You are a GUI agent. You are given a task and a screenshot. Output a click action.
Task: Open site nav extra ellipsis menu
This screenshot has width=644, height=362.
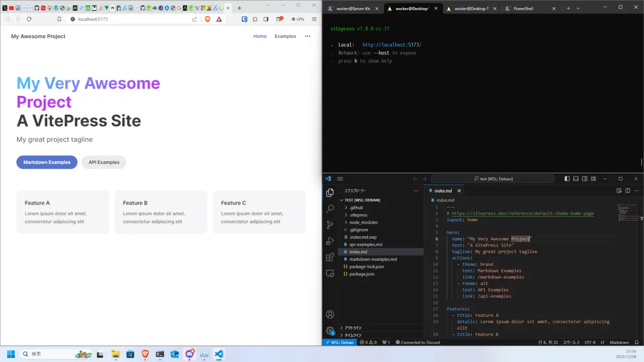[307, 36]
